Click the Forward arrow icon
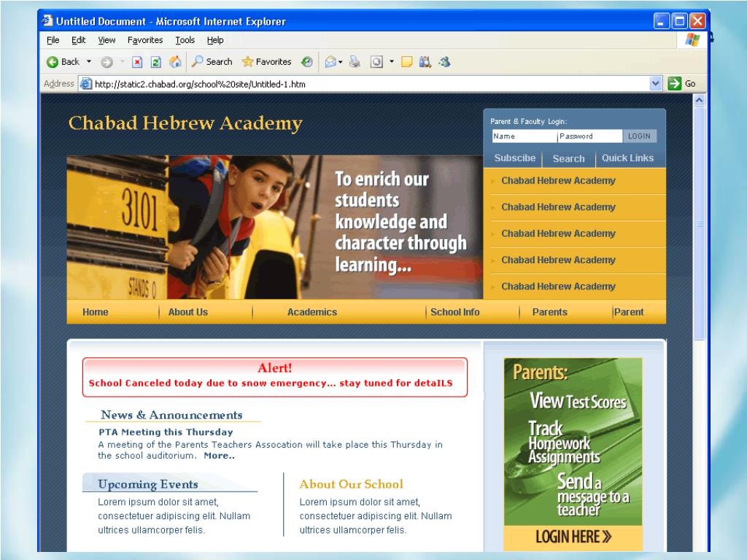This screenshot has width=747, height=560. (x=107, y=62)
